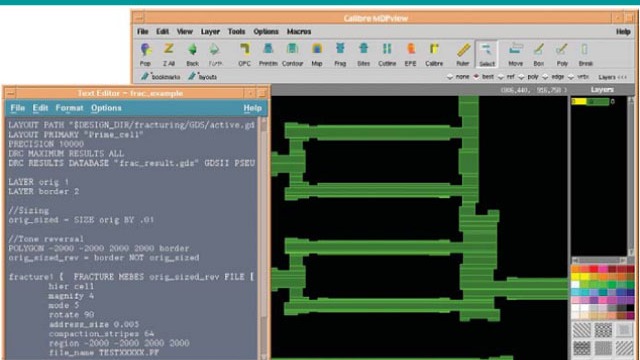
Task: Click the text 'DRC MAXIMUM RESULTS ALL'
Action: point(66,153)
